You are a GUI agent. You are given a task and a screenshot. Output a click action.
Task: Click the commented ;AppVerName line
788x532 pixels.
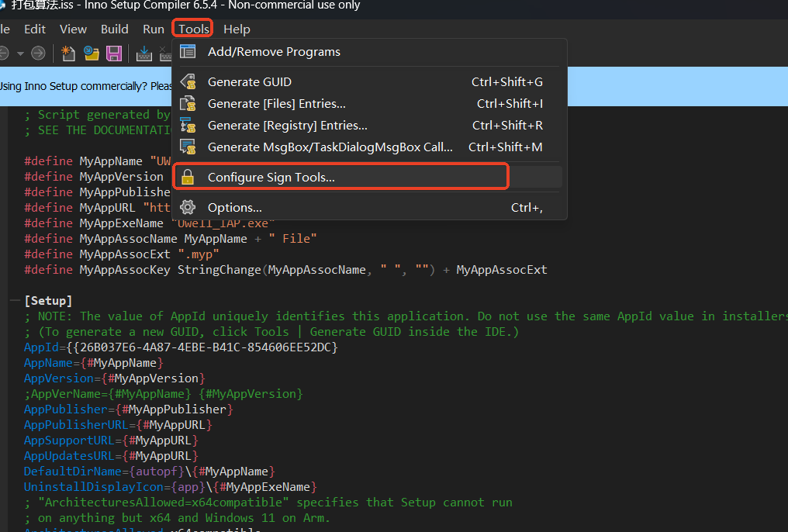point(164,394)
